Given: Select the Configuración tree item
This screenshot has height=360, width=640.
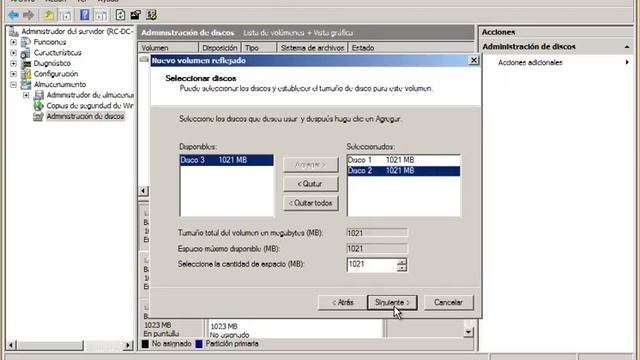Looking at the screenshot, I should pos(56,74).
